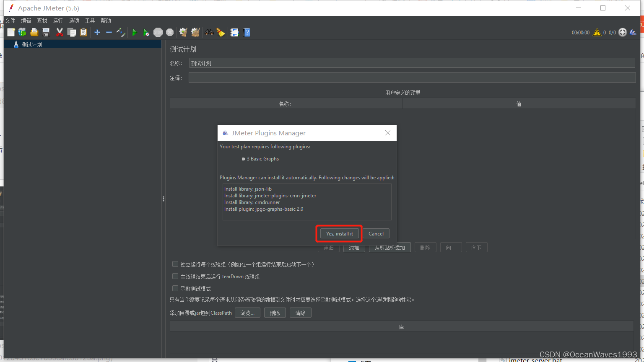Open Help via blue question book
Image resolution: width=644 pixels, height=362 pixels.
[247, 32]
